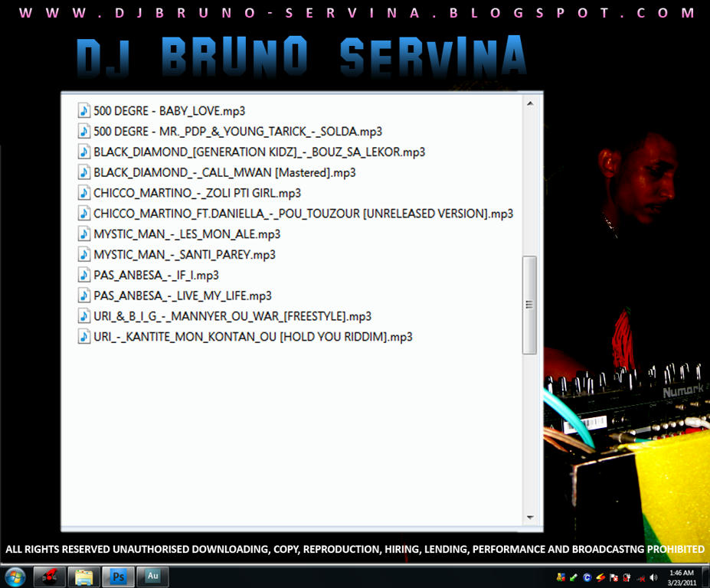Viewport: 710px width, 588px height.
Task: Select MYSTIC_MAN_-_SANTI_PAREY.mp3
Action: pos(185,254)
